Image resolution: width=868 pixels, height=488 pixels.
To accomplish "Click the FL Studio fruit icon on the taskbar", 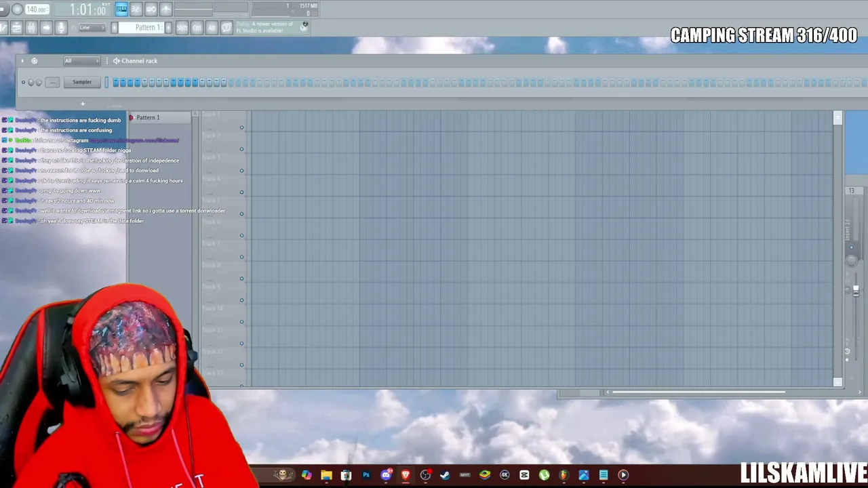I will pyautogui.click(x=564, y=475).
